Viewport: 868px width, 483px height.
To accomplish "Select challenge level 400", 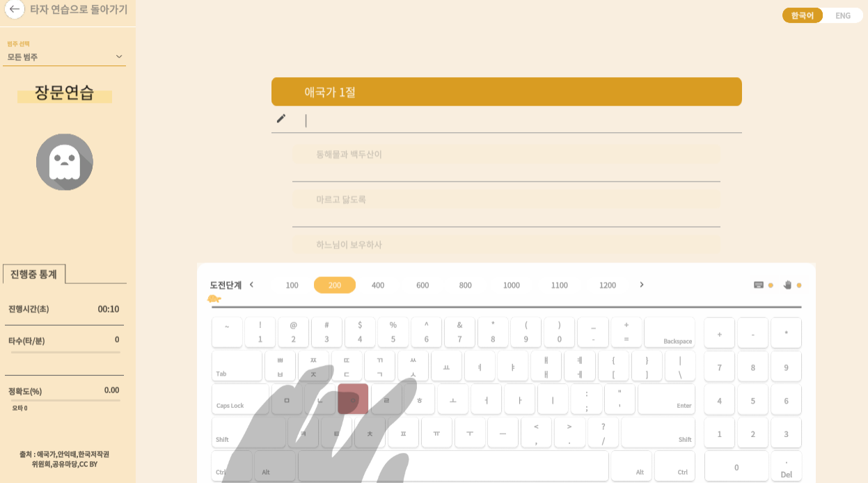I will [378, 285].
